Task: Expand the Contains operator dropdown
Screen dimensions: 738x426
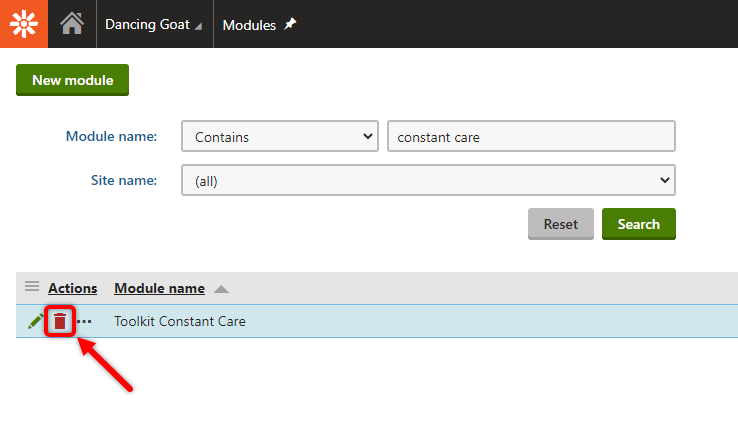Action: [280, 137]
